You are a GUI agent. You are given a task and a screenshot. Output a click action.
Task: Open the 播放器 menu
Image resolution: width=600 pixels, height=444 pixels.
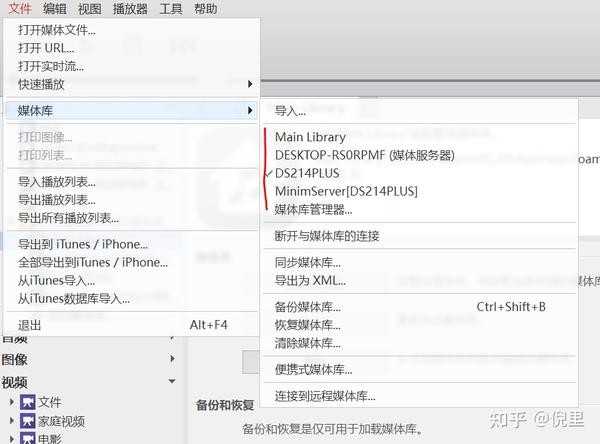tap(130, 8)
